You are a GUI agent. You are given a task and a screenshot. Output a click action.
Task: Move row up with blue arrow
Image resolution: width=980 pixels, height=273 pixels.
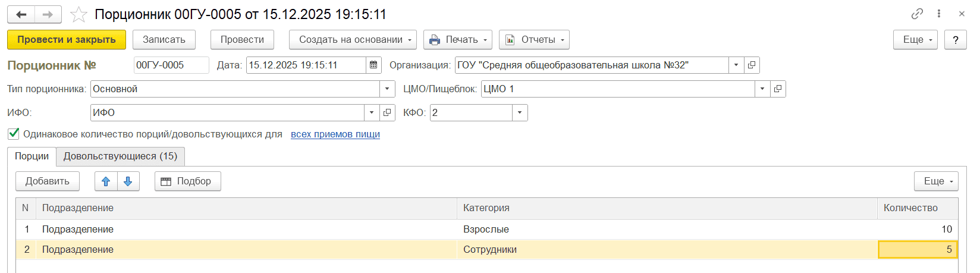[106, 181]
